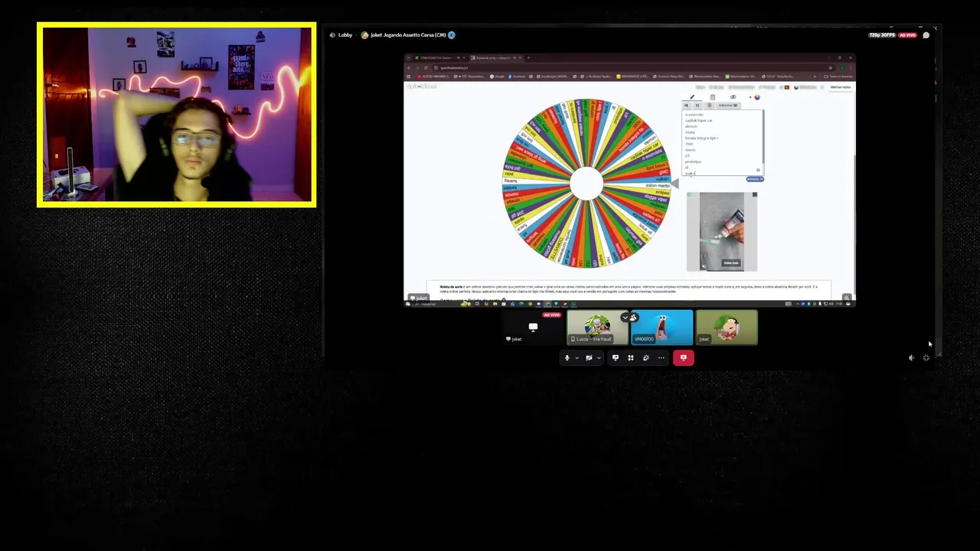Open the microphone options arrow
The image size is (980, 551).
coord(577,357)
